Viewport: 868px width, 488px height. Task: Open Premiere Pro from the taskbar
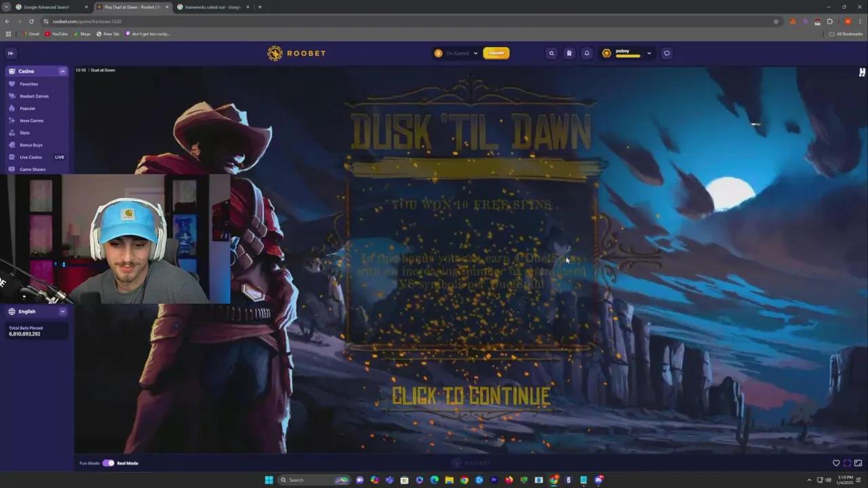tap(494, 480)
